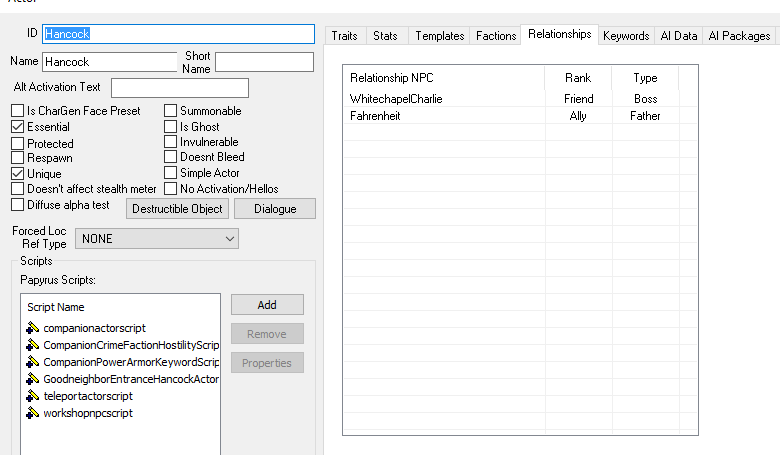This screenshot has height=455, width=780.
Task: Switch to the AI Data tab
Action: [x=679, y=36]
